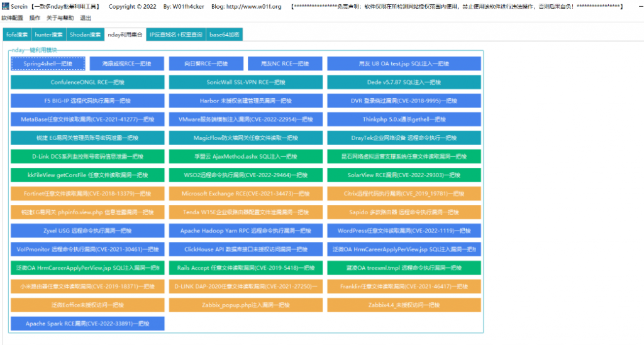Open 小米路由器任意文件读取漏洞(CVE-2019-18371) button
Viewport: 644px width, 345px height.
pyautogui.click(x=87, y=287)
